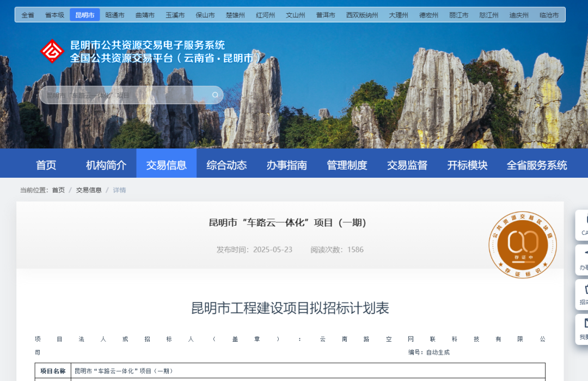Click the 首页 breadcrumb link

58,190
